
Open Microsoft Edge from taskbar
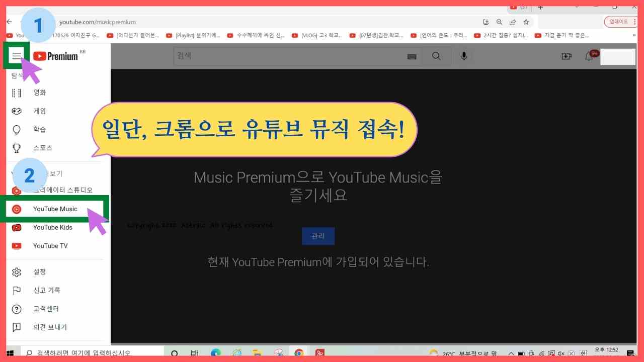point(216,352)
